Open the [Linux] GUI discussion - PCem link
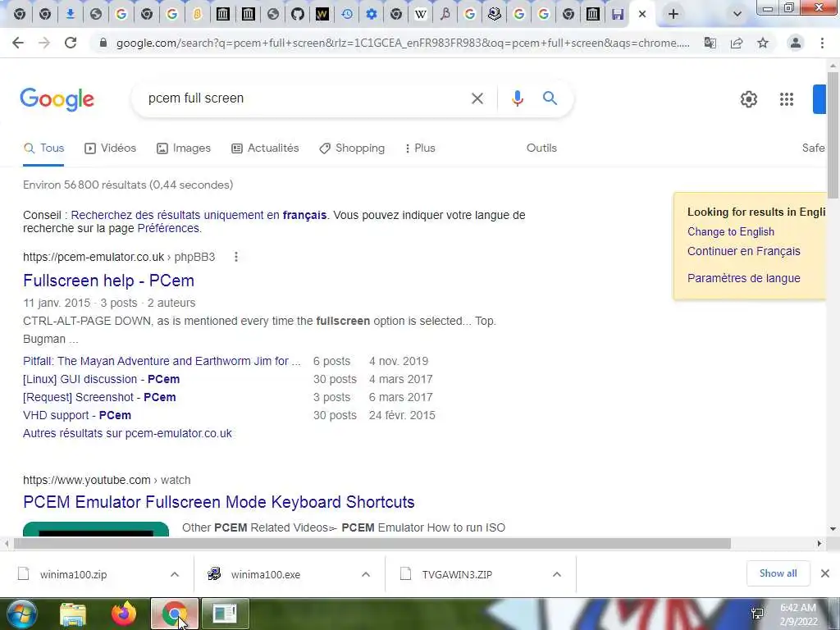Screen dimensions: 840x630 tap(101, 379)
